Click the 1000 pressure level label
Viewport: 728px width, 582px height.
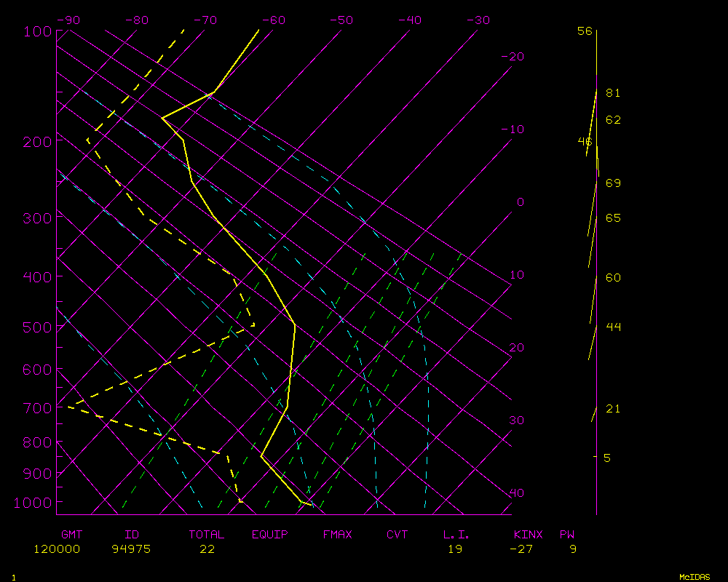(x=33, y=503)
